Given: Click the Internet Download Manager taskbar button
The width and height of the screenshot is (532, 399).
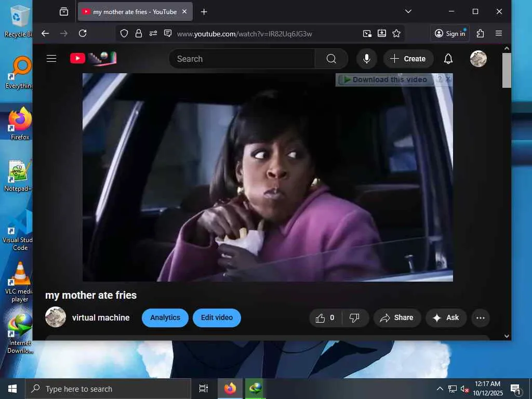Looking at the screenshot, I should (x=256, y=389).
